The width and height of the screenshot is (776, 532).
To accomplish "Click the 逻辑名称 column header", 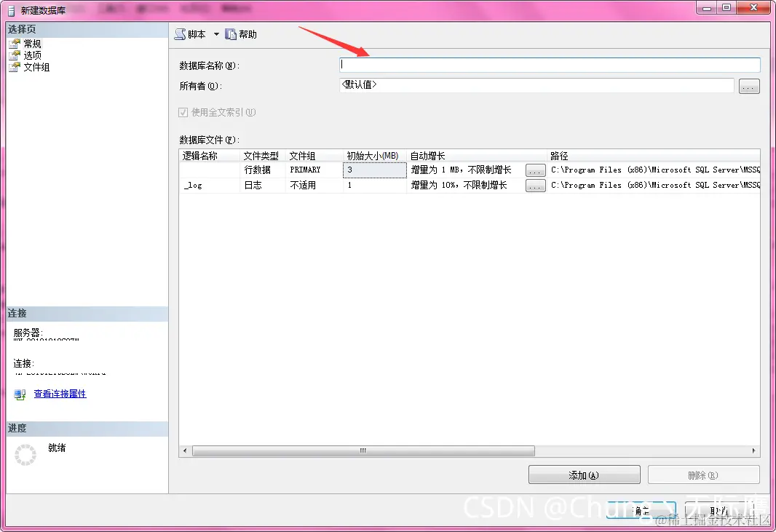I will pos(210,156).
